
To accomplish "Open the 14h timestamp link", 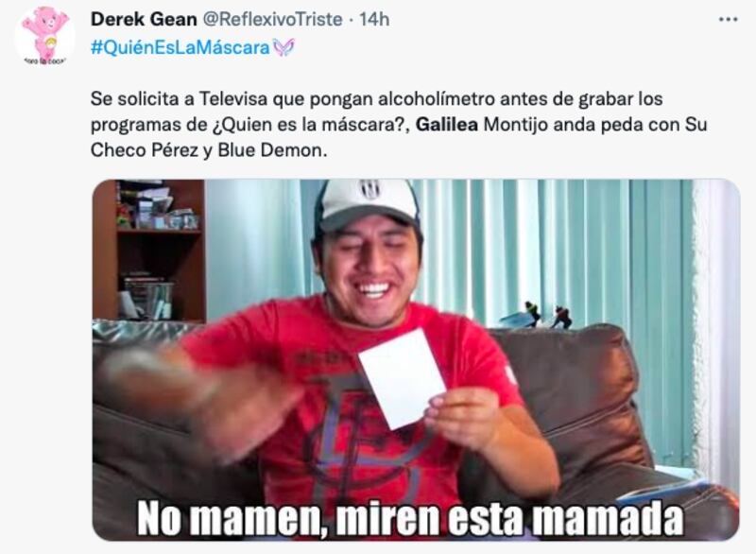I will (x=374, y=19).
